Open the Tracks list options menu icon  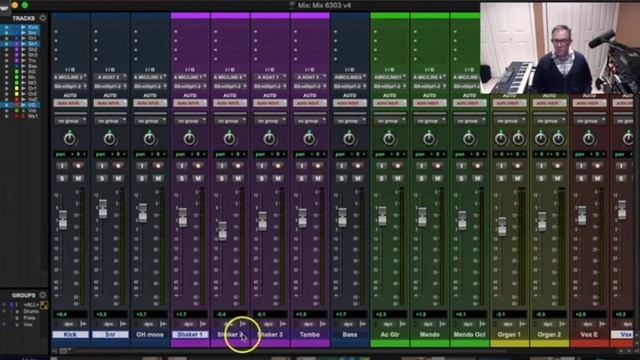pyautogui.click(x=42, y=18)
